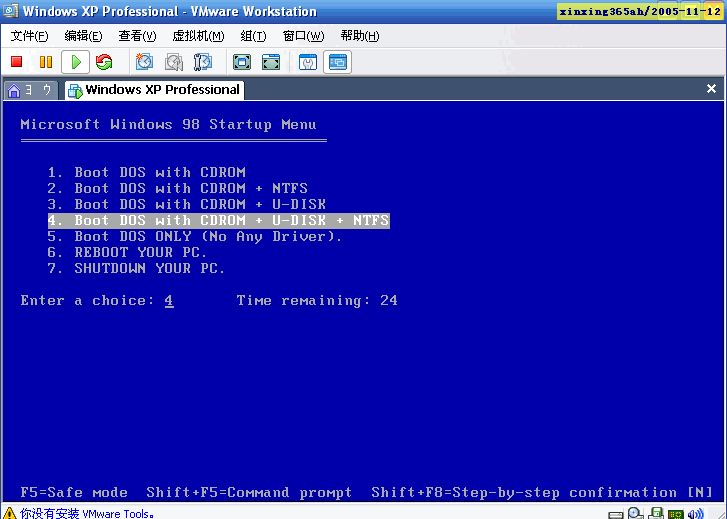
Task: Click 'Microsoft Windows 98 Startup Menu' heading
Action: coord(169,124)
